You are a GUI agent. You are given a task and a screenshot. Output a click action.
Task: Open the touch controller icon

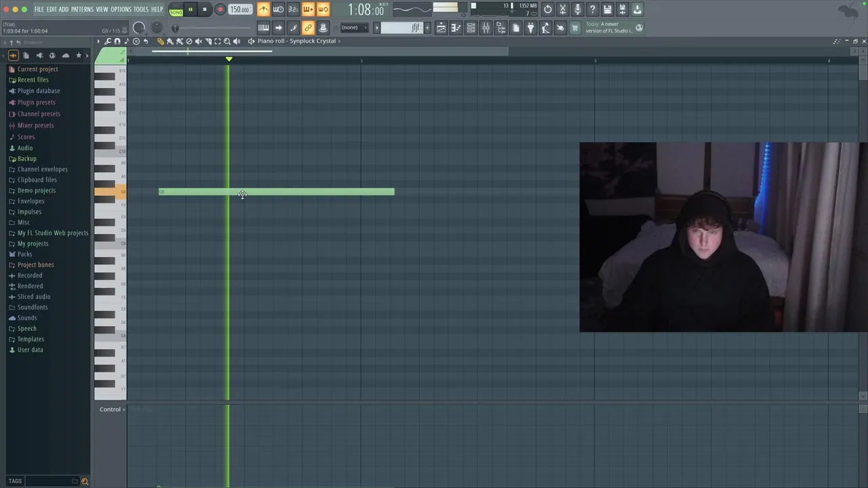coord(560,28)
